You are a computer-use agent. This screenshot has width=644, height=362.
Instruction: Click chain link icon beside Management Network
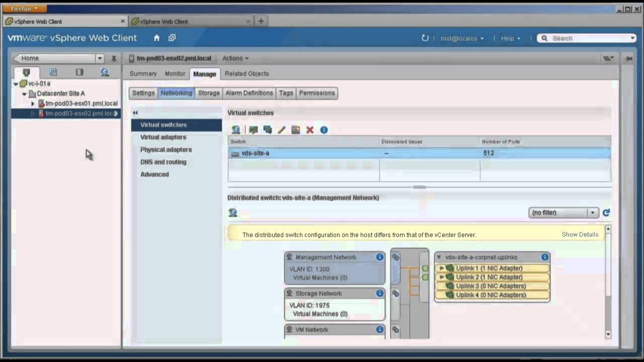(x=395, y=257)
